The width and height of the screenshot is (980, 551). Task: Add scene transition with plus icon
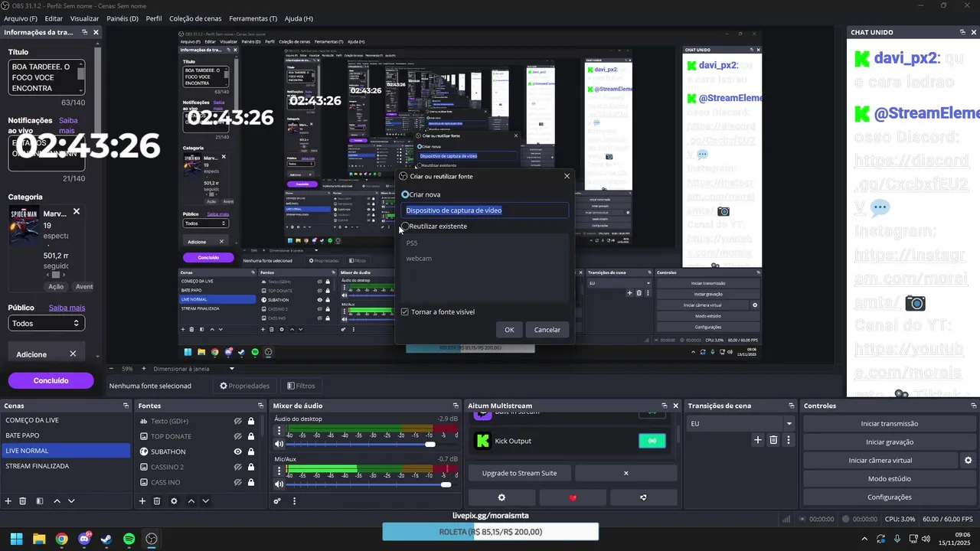(x=758, y=440)
